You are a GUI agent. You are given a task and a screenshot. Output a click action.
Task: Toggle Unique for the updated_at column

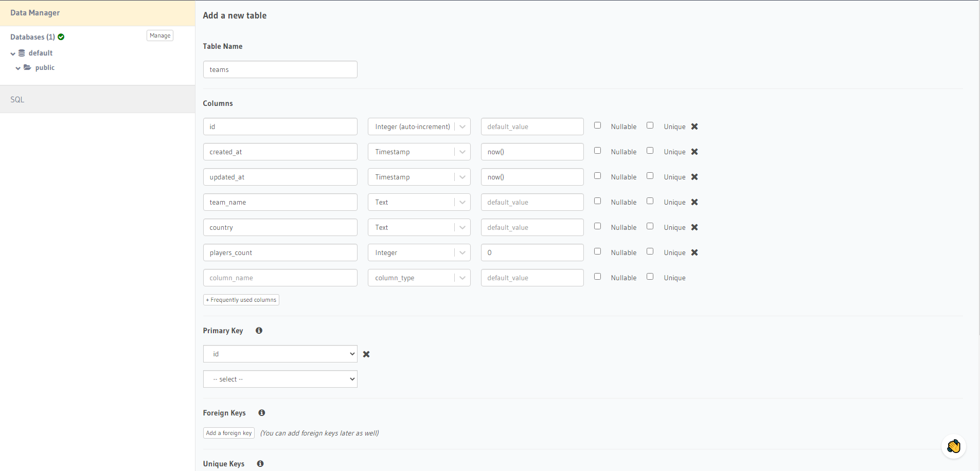pos(650,176)
